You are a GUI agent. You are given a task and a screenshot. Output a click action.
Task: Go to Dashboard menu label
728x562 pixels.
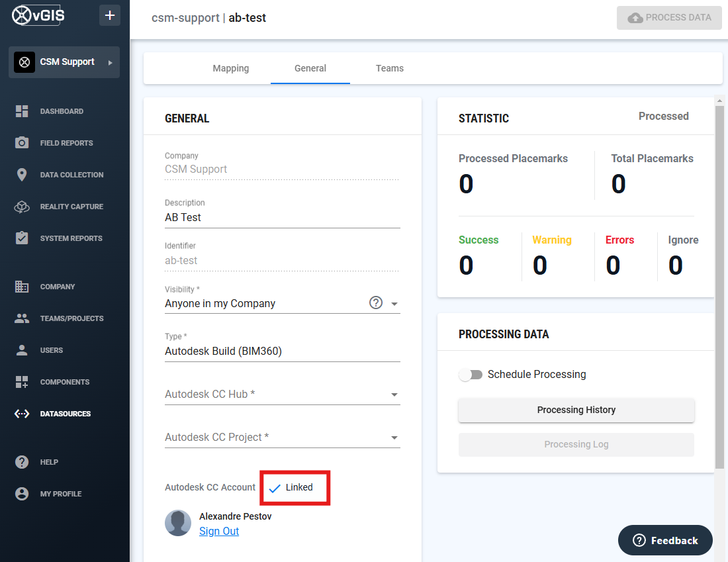62,111
